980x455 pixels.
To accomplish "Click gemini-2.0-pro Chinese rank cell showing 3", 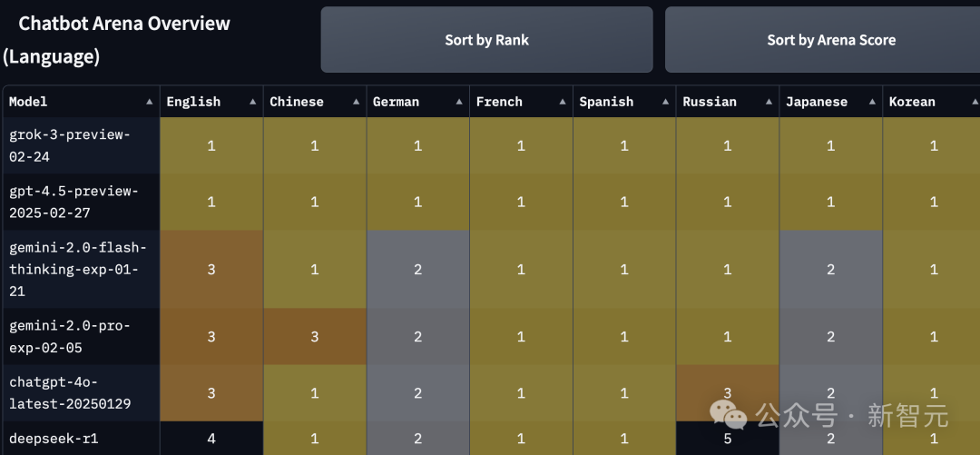I will pos(314,336).
